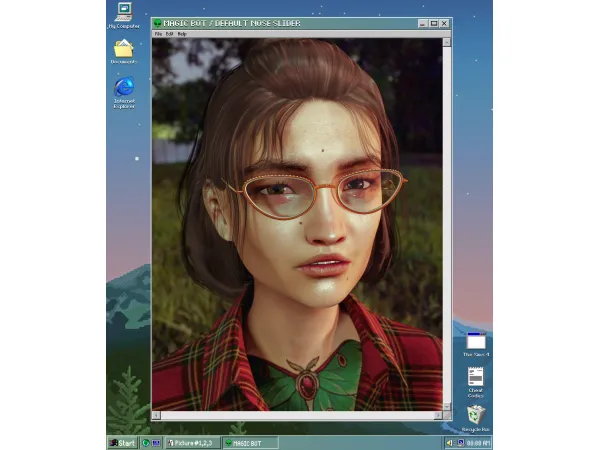Click the horizontal scrollbar track
Image resolution: width=600 pixels, height=450 pixels.
pyautogui.click(x=297, y=415)
